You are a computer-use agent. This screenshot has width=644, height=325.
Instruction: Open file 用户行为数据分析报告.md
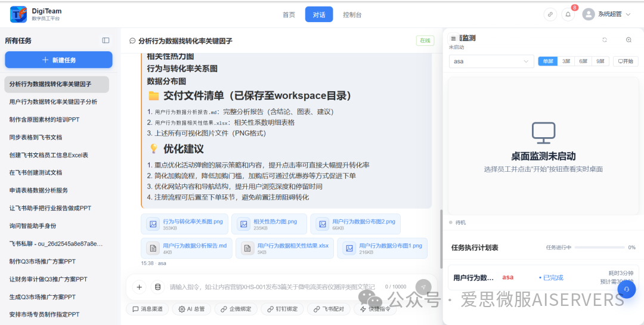click(187, 248)
